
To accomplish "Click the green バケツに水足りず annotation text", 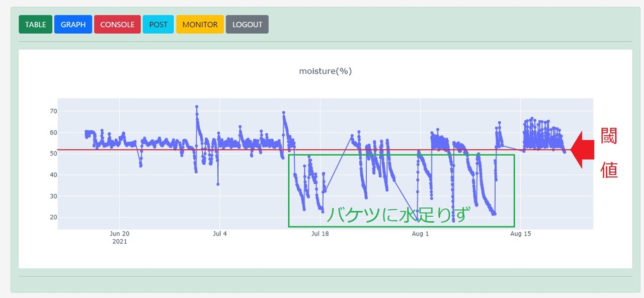I will (x=397, y=215).
